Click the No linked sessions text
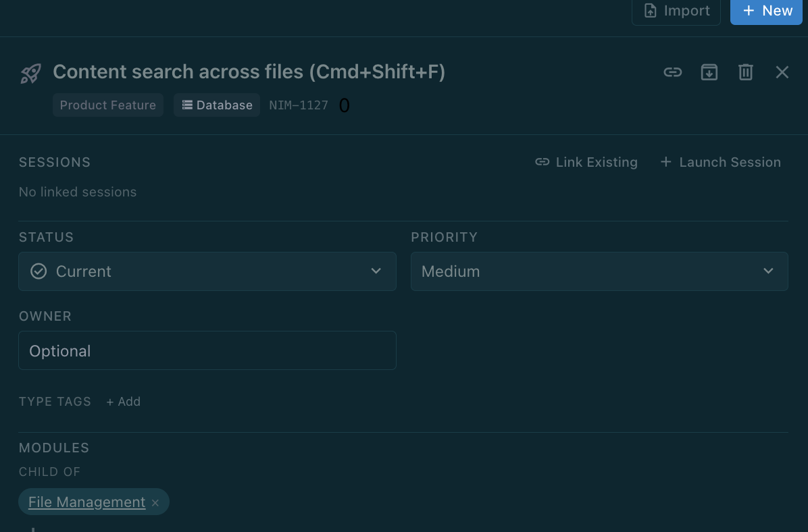The image size is (808, 532). pos(78,192)
